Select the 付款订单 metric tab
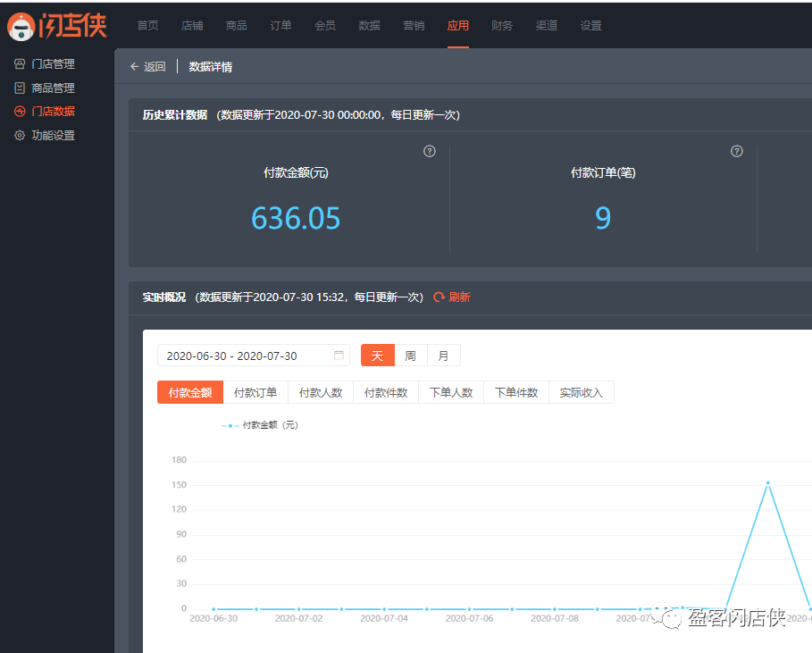This screenshot has width=812, height=653. [255, 393]
